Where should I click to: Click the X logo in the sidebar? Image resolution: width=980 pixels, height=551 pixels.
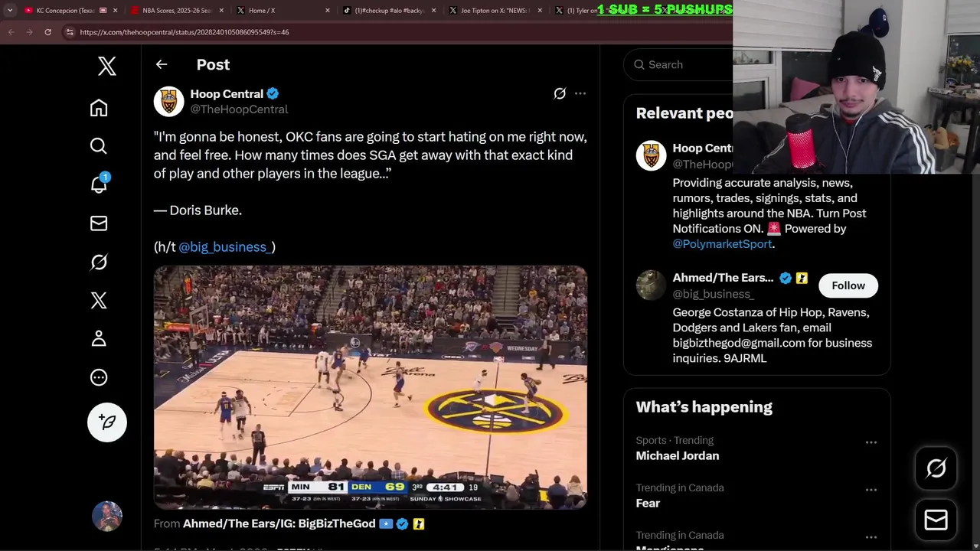coord(107,66)
